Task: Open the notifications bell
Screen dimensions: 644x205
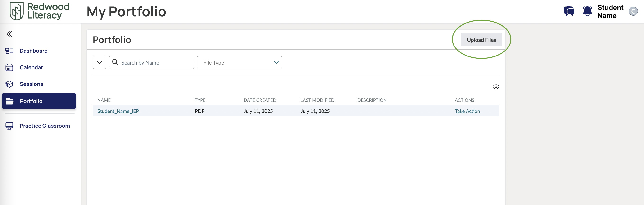Action: 587,11
